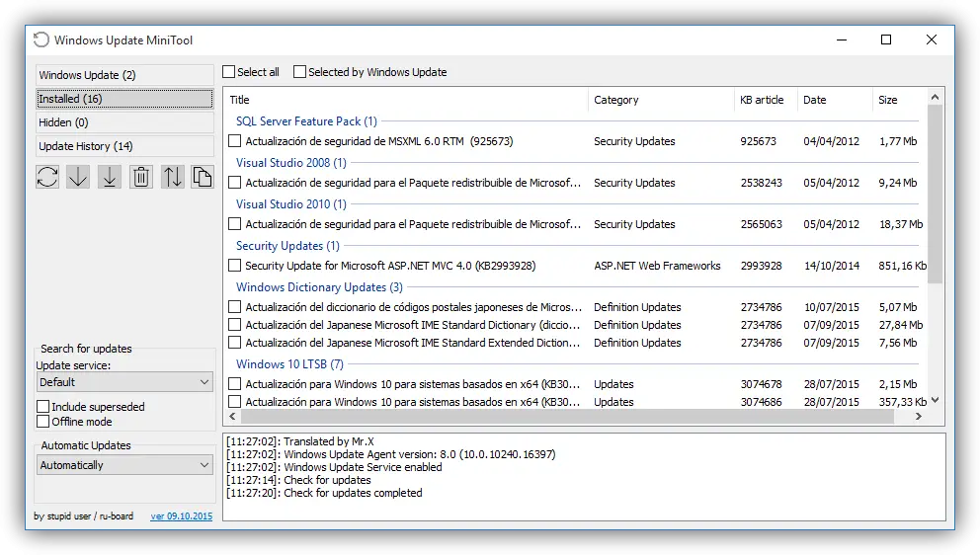This screenshot has height=555, width=980.
Task: Open the ver 09.10.2015 link
Action: click(x=181, y=516)
